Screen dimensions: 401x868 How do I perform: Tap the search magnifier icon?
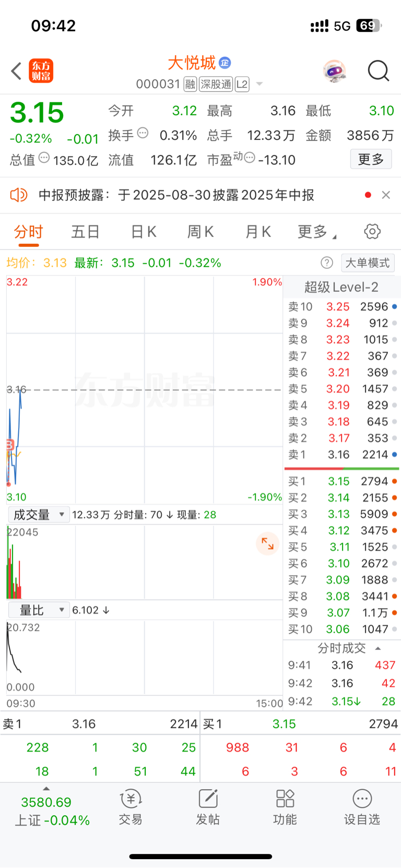click(378, 71)
